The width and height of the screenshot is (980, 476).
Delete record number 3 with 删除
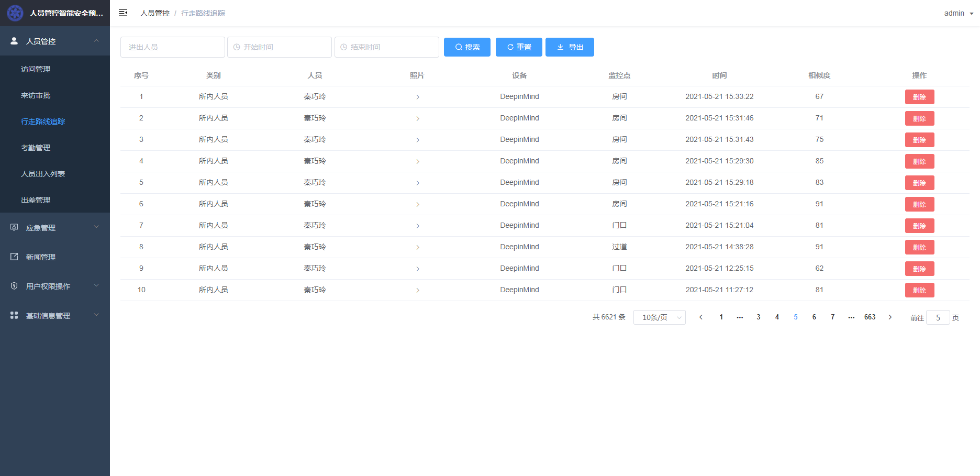[919, 140]
